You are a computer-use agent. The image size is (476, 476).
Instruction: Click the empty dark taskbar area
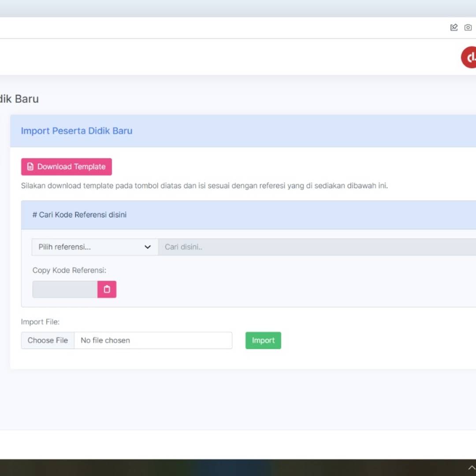click(x=220, y=468)
